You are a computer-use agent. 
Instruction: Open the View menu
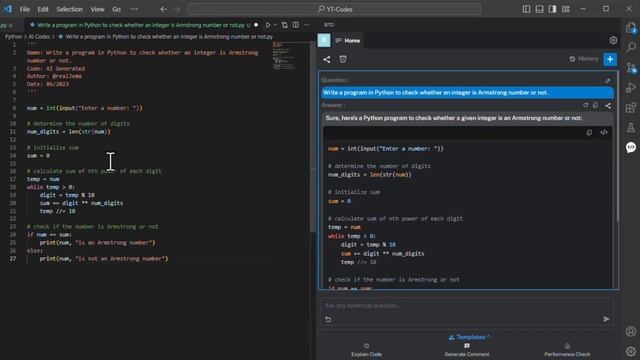(x=97, y=9)
